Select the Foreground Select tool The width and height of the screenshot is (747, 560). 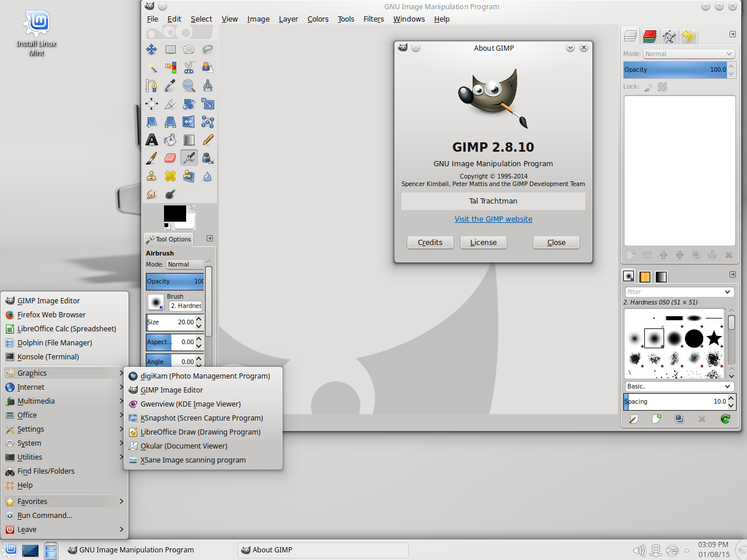208,68
